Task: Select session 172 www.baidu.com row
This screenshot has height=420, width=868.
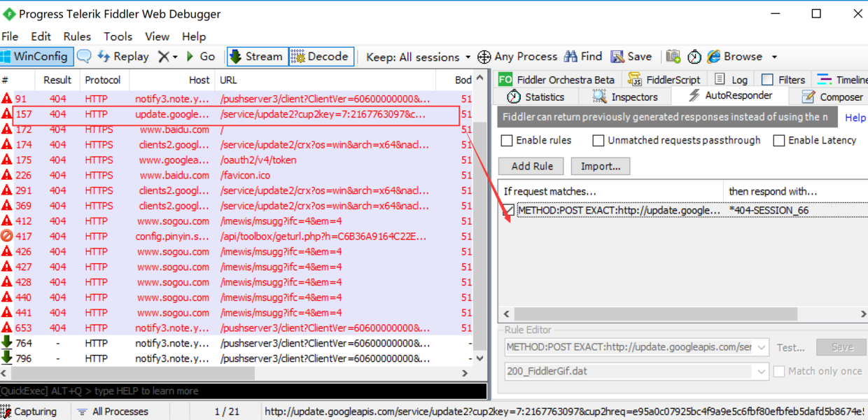Action: click(236, 129)
